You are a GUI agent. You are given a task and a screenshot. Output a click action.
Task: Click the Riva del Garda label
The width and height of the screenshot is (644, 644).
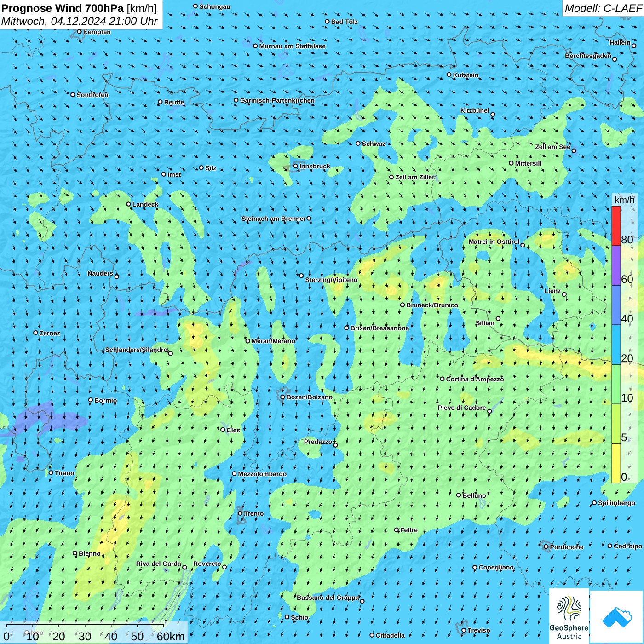pos(159,563)
